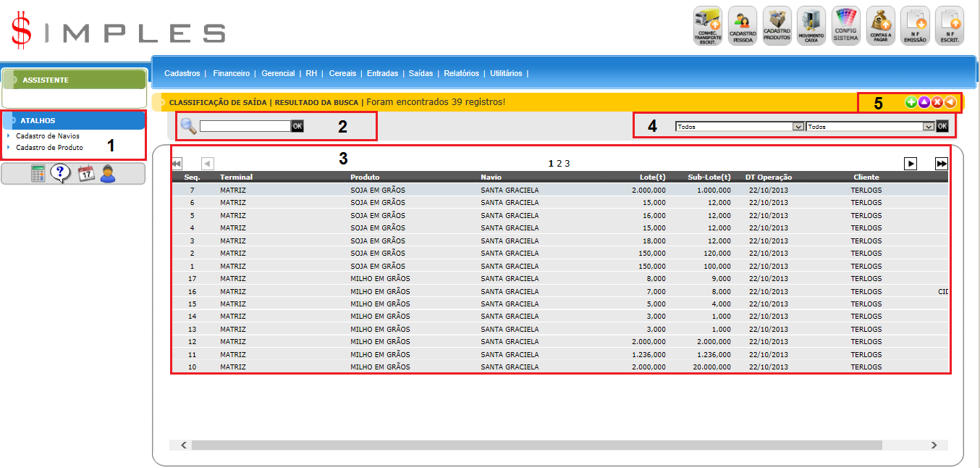Expand the second Todos filter dropdown
Screen dimensions: 980x468
click(869, 126)
